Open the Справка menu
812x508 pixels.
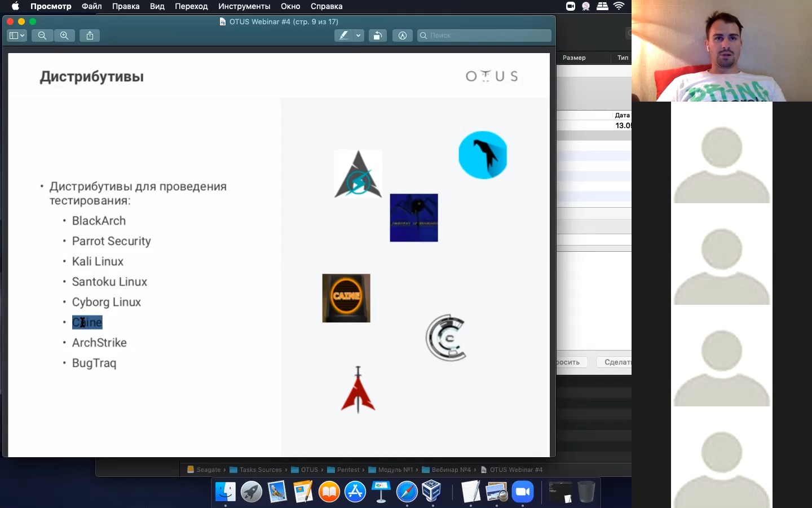pyautogui.click(x=326, y=6)
